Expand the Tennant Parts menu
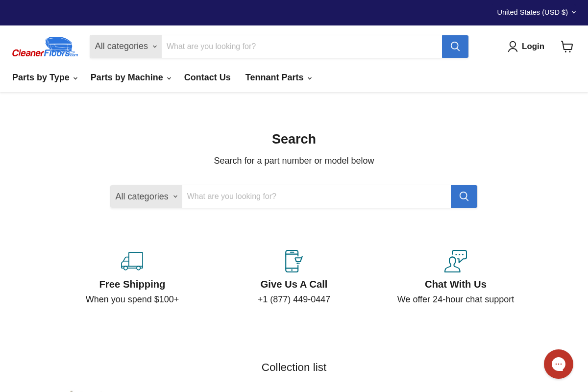 278,77
